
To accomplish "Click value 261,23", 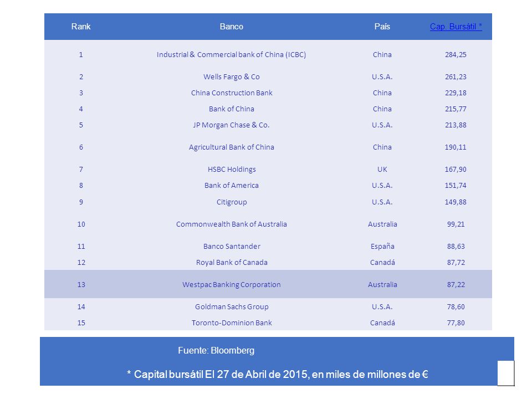I will 456,76.
